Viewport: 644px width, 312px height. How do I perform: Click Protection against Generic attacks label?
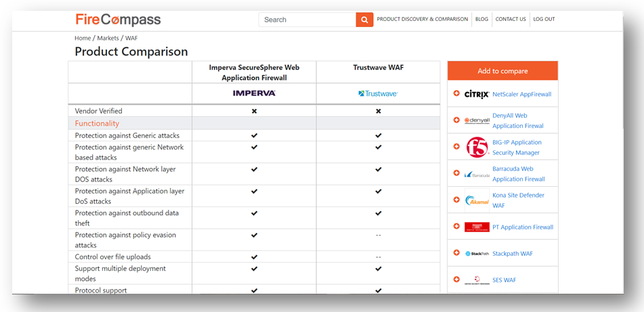(x=127, y=135)
